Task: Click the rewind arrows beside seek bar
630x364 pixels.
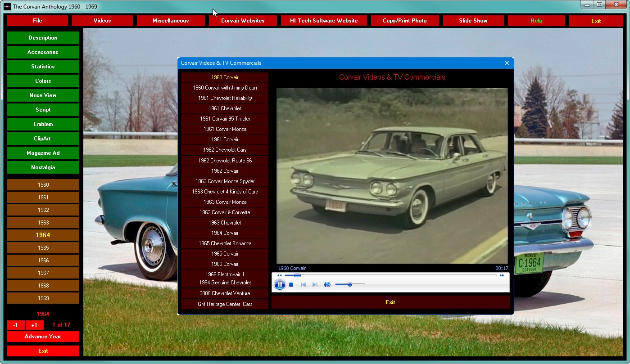Action: (279, 275)
